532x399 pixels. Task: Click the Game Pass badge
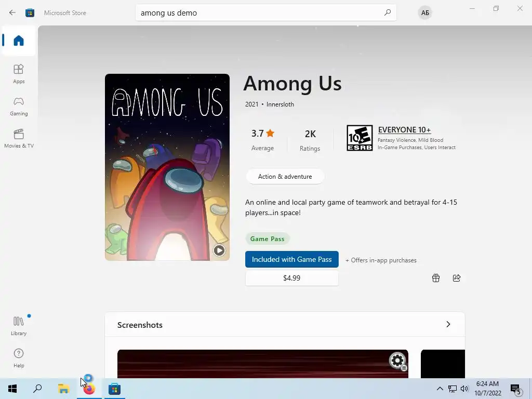coord(268,239)
